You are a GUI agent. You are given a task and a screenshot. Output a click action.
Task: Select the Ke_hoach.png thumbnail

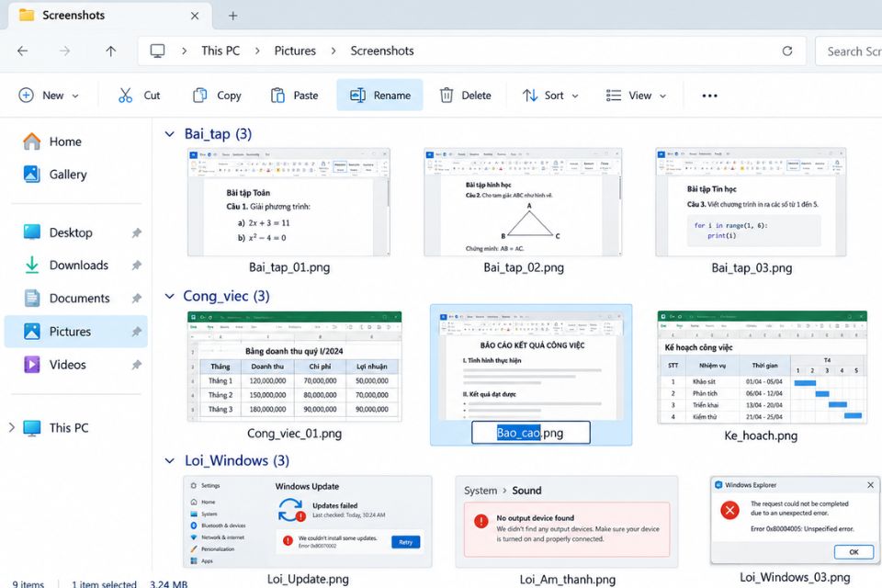click(762, 367)
